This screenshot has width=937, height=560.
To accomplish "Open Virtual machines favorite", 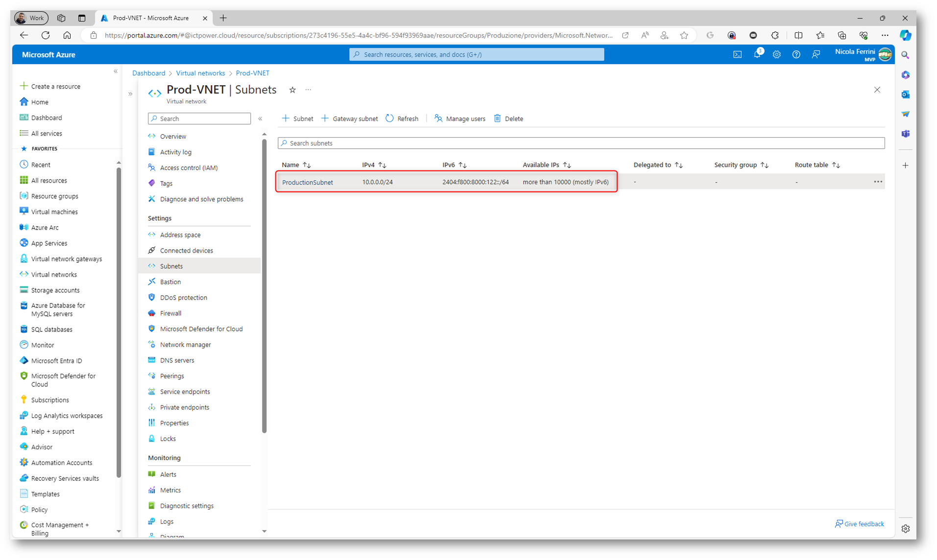I will pyautogui.click(x=54, y=211).
